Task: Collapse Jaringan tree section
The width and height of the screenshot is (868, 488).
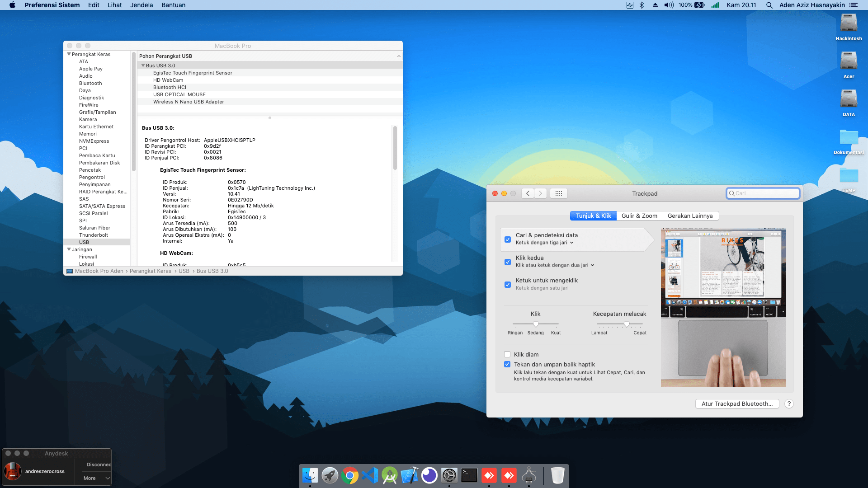Action: [69, 249]
